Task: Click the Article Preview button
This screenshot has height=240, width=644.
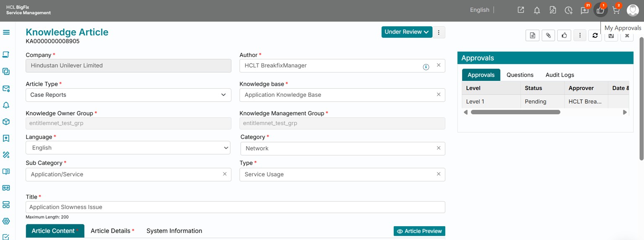Action: click(419, 231)
